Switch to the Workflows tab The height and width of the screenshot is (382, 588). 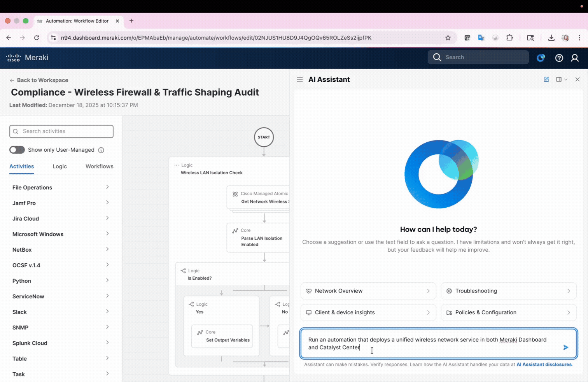point(99,166)
